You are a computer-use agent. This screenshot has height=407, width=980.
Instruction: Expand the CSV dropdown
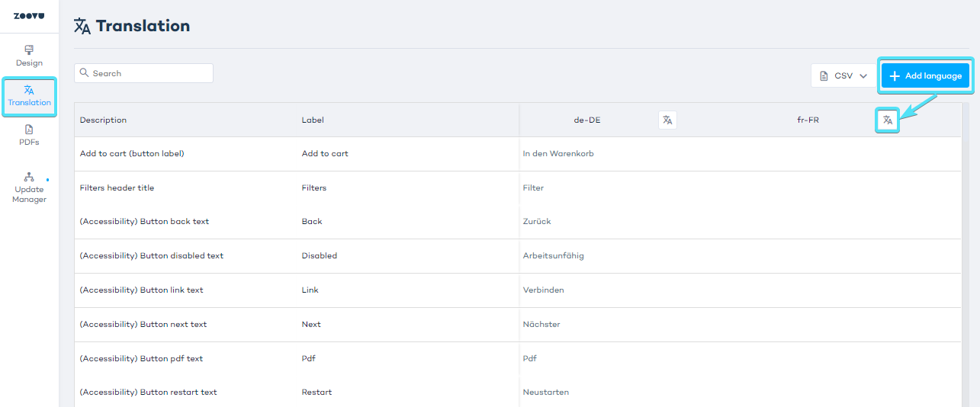[x=843, y=75]
